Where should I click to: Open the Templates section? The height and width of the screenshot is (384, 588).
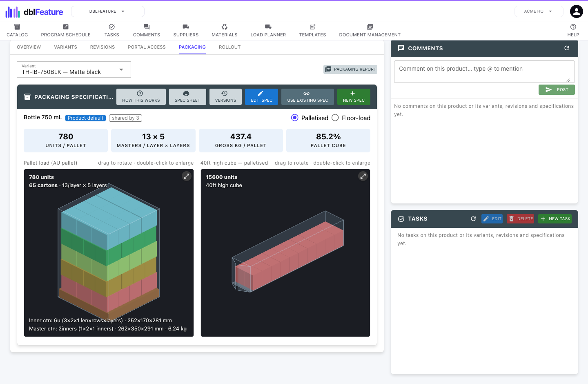click(x=312, y=31)
